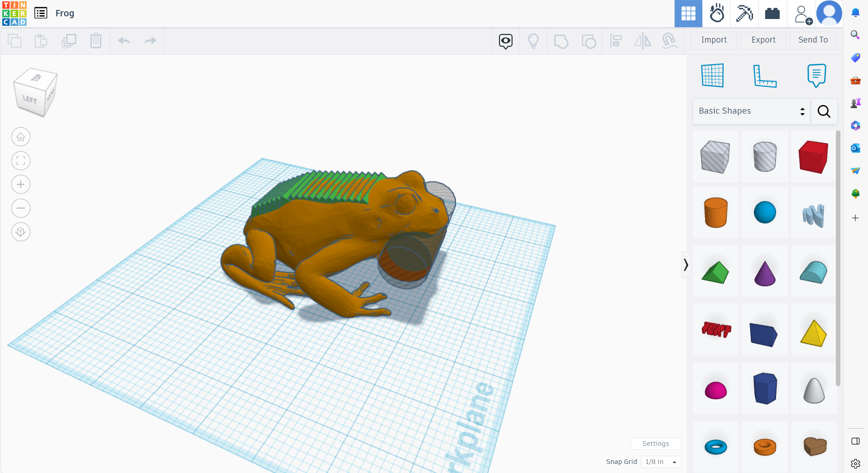This screenshot has width=868, height=473.
Task: Click the Tinkercad logo
Action: pos(14,14)
